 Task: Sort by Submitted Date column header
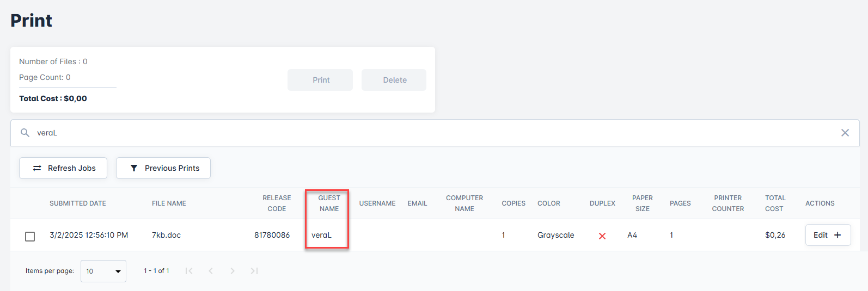coord(78,203)
